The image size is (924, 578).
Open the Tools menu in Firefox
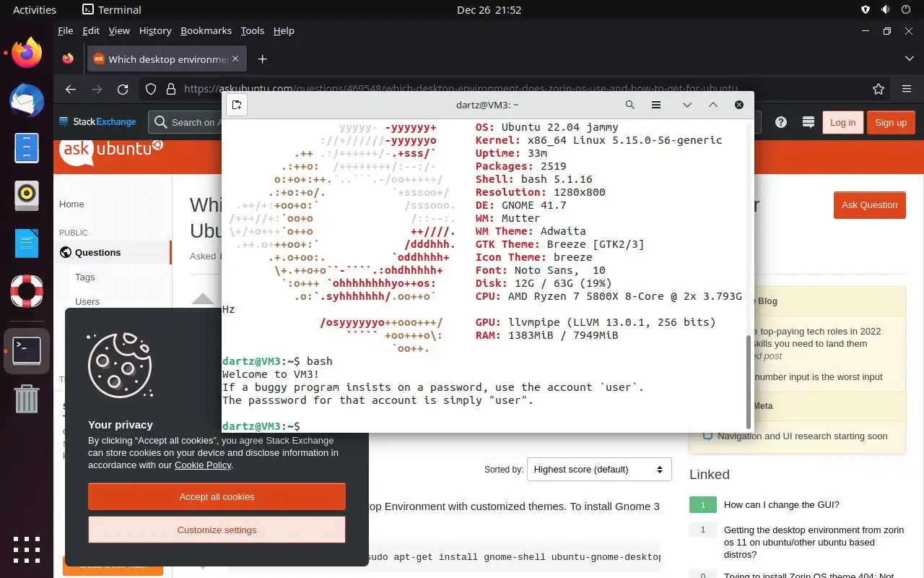coord(252,30)
